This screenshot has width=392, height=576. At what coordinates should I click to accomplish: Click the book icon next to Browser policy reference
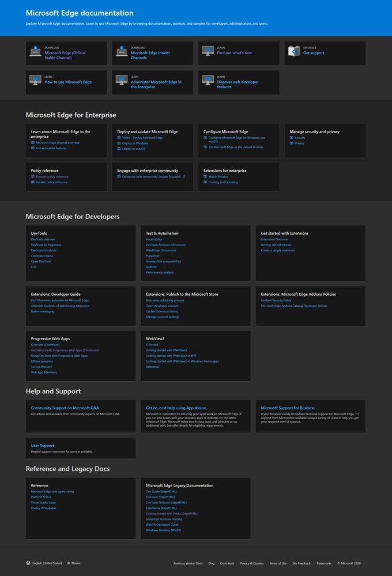coord(33,176)
